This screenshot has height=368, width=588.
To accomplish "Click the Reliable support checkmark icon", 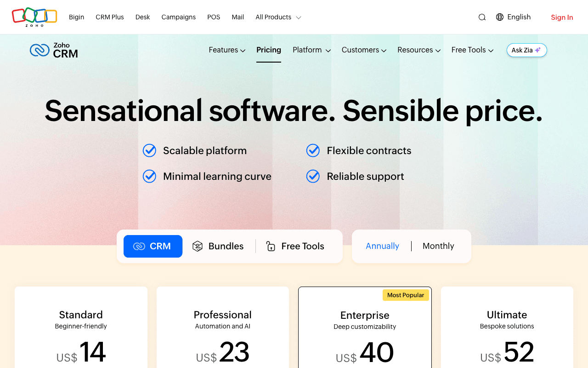I will point(313,176).
